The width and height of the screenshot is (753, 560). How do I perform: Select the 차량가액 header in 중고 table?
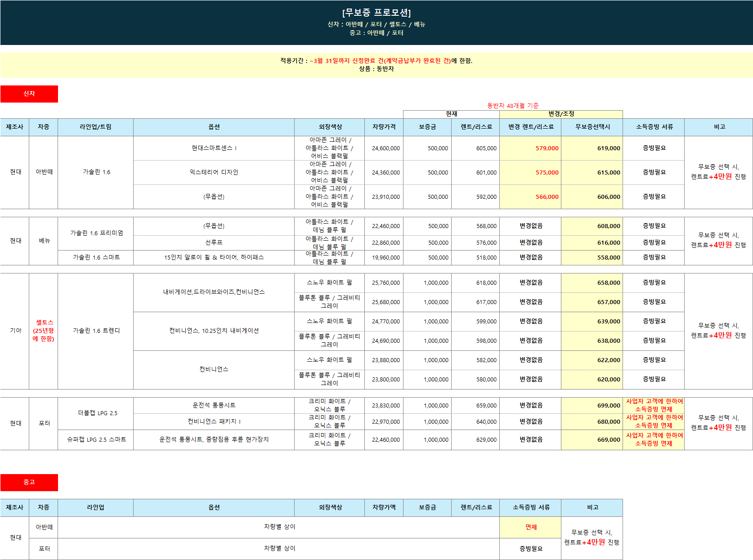coord(384,507)
